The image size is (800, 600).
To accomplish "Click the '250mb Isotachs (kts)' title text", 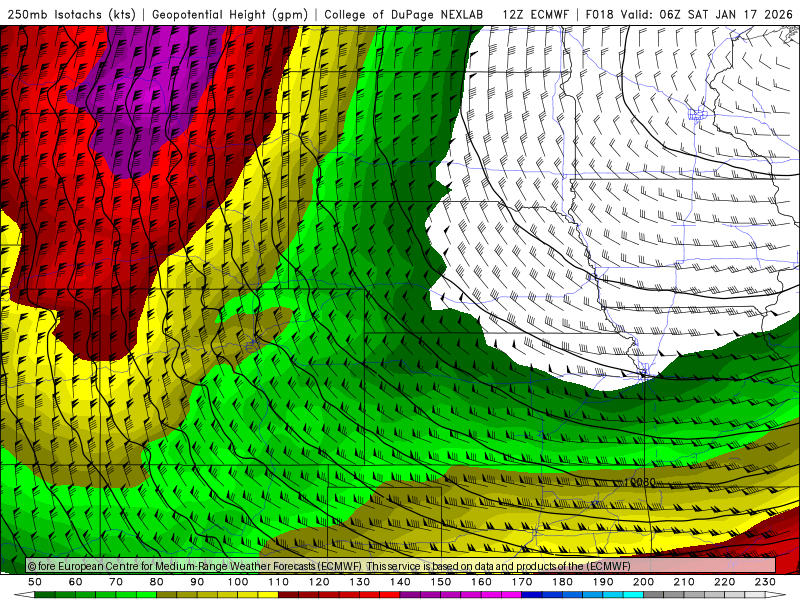I will pyautogui.click(x=72, y=14).
